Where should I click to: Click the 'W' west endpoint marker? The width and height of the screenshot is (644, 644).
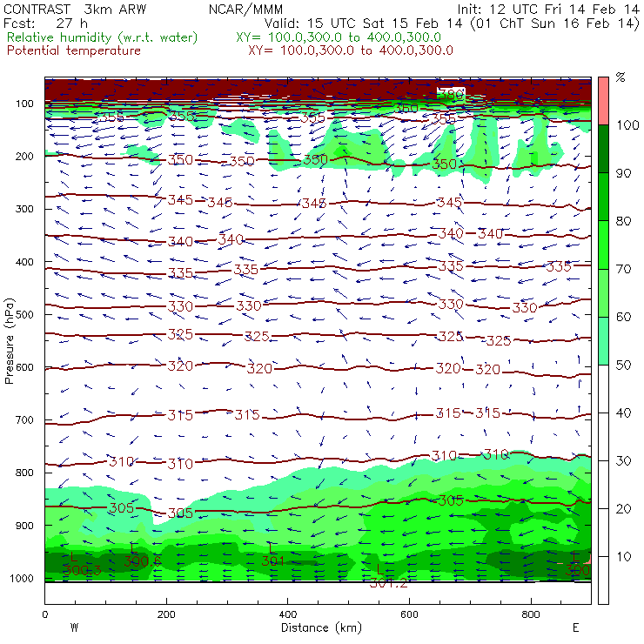73,627
